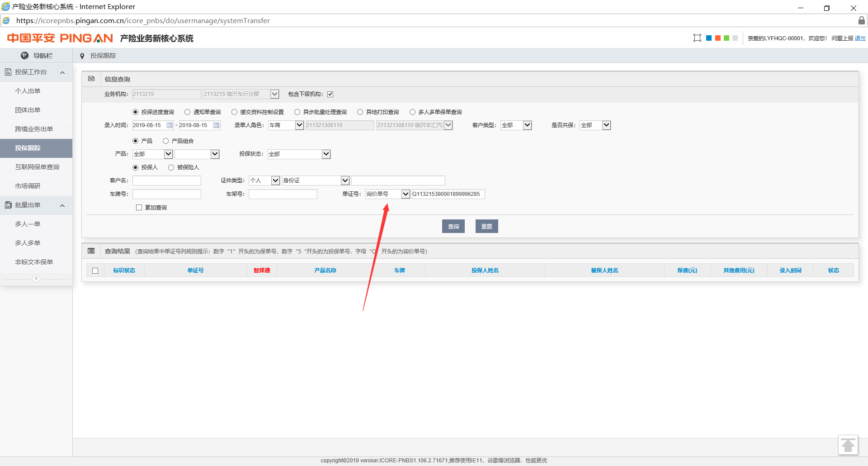Open the start date calendar picker
The image size is (868, 466).
tap(170, 125)
